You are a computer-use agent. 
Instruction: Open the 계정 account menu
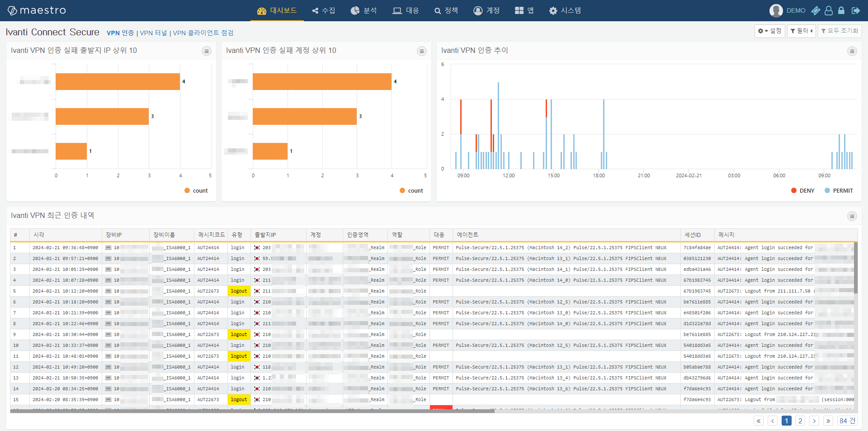486,10
